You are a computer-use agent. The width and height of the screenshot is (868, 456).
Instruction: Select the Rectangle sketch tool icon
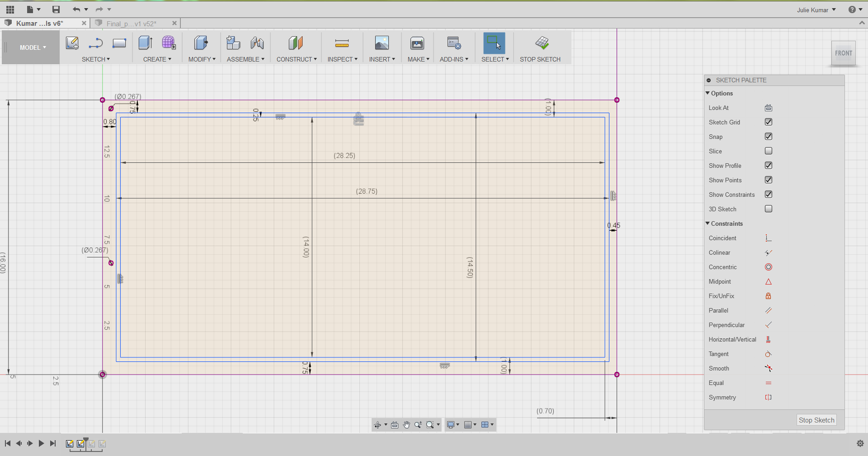pyautogui.click(x=119, y=43)
